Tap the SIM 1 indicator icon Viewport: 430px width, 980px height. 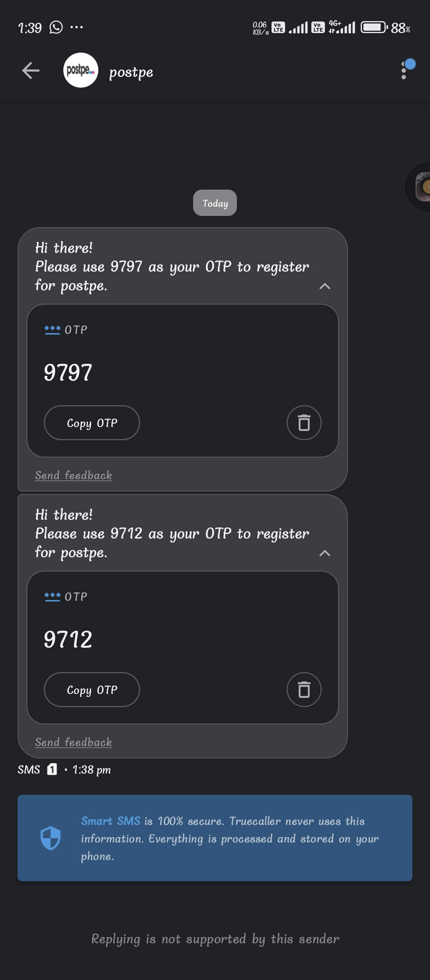point(52,769)
